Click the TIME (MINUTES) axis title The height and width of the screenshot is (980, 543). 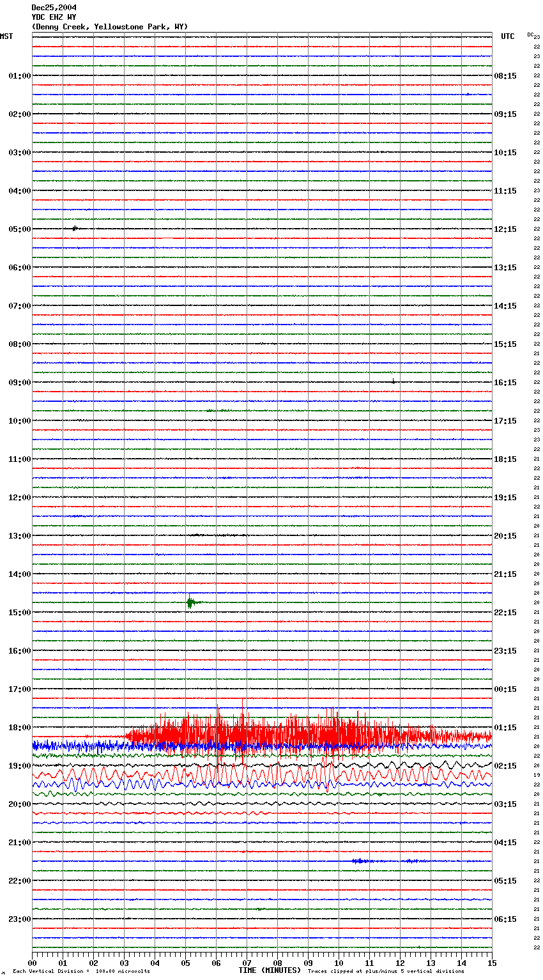tap(270, 970)
